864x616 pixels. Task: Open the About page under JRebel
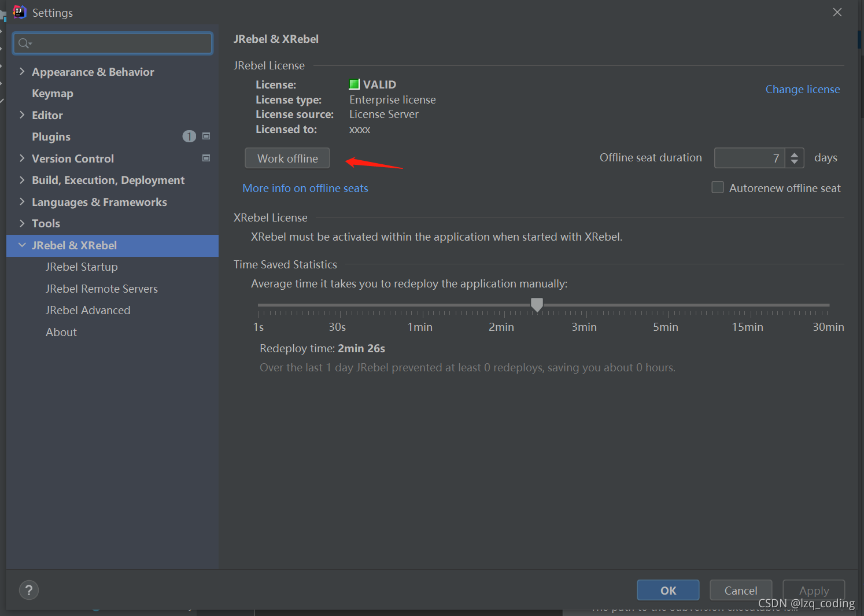click(61, 332)
